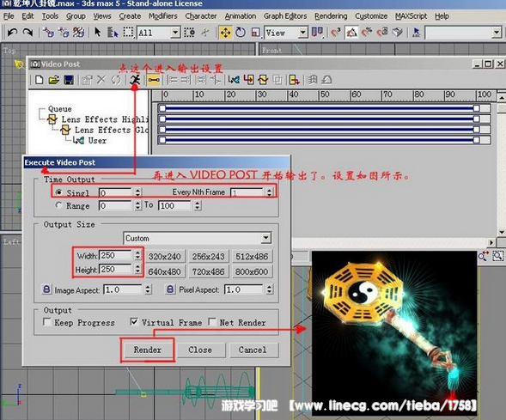Click the Render button
The image size is (506, 420).
pos(148,350)
